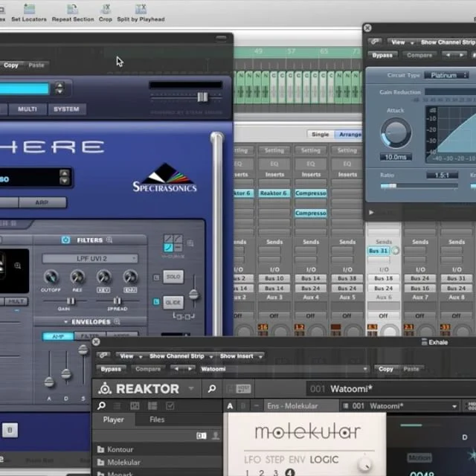
Task: Click the Spectrasonics logo
Action: coord(165,178)
